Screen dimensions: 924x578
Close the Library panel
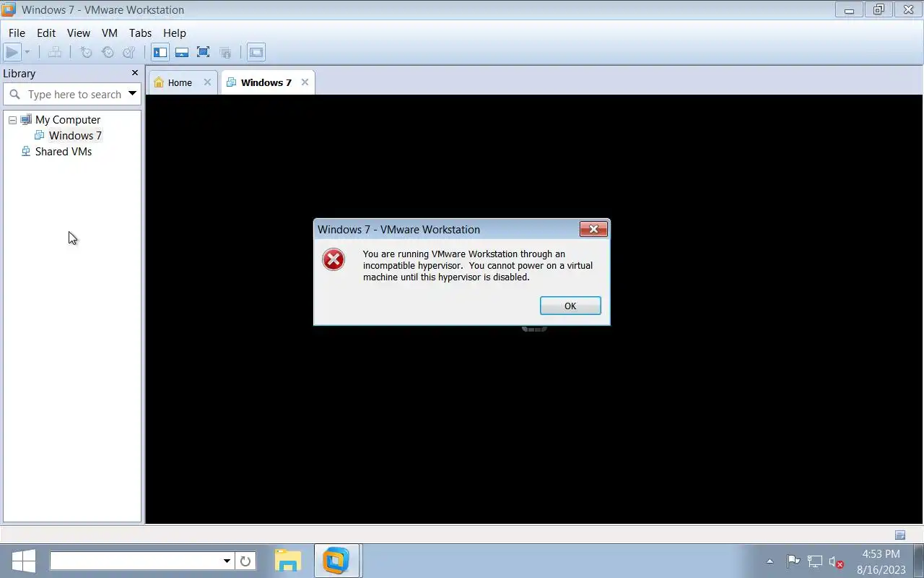pos(134,73)
